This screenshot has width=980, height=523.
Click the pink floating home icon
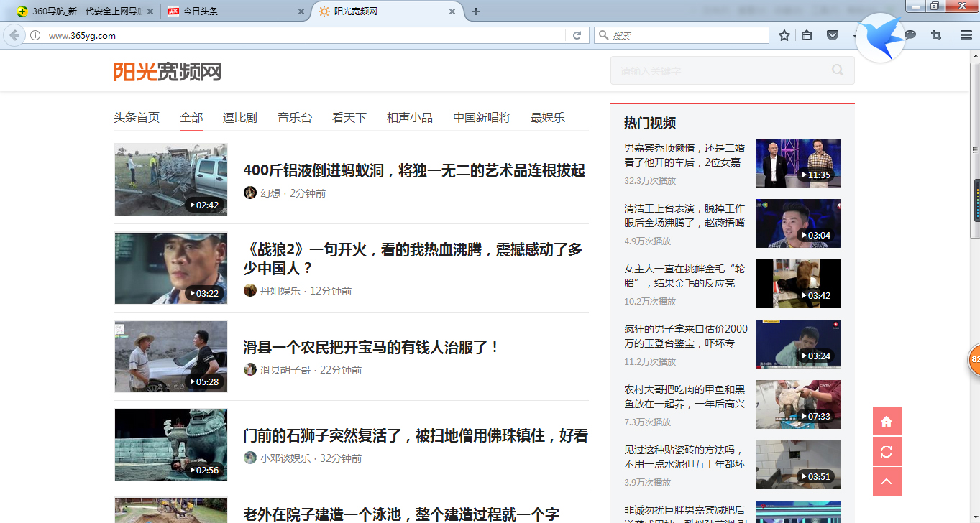click(887, 421)
